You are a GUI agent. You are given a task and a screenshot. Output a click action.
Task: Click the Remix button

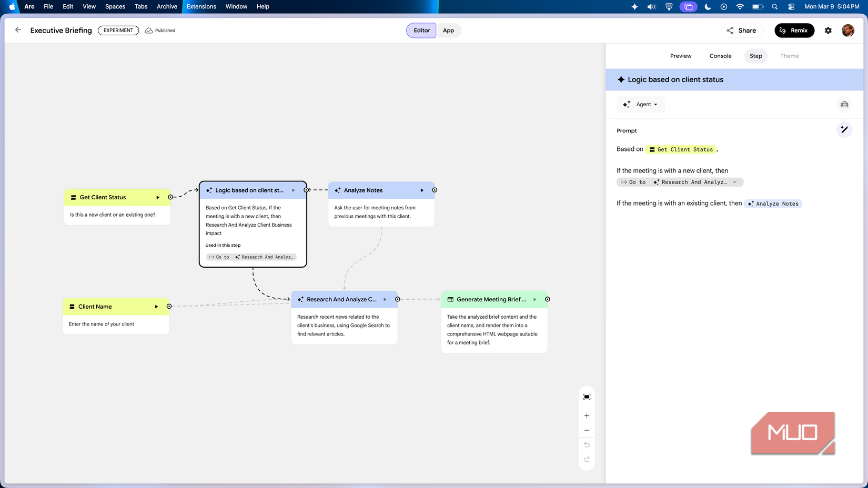[794, 30]
